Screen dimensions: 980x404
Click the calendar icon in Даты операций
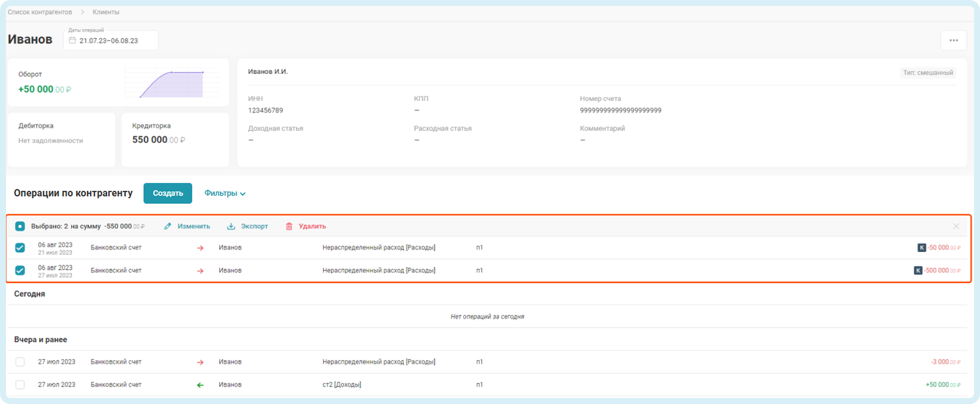pyautogui.click(x=72, y=40)
